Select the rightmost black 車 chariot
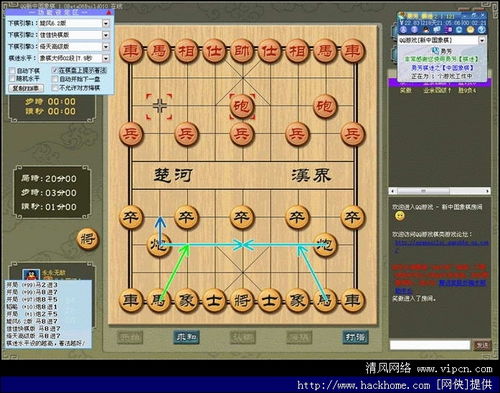Viewport: 500px width, 393px height. 353,300
